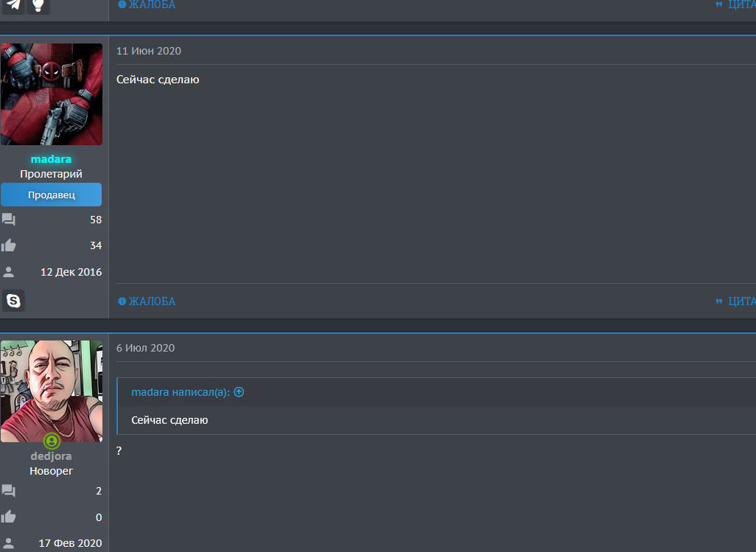Click the 11 Июн 2020 post date

[x=149, y=51]
